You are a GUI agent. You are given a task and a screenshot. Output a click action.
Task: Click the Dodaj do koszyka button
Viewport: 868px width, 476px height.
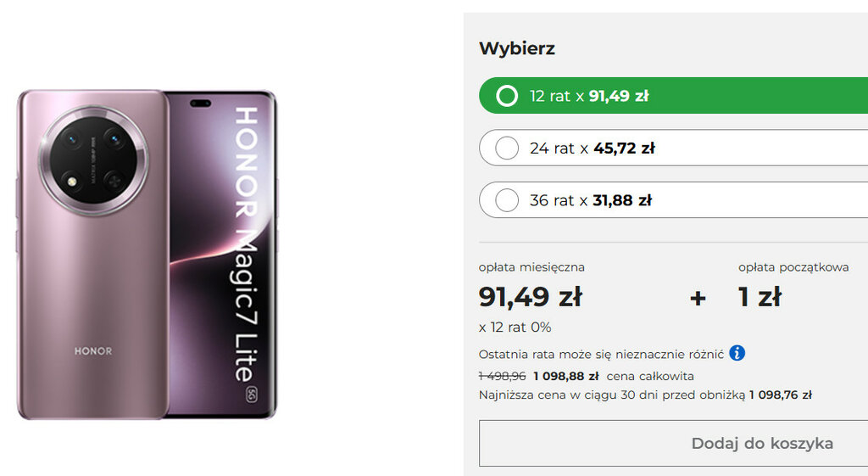click(673, 443)
